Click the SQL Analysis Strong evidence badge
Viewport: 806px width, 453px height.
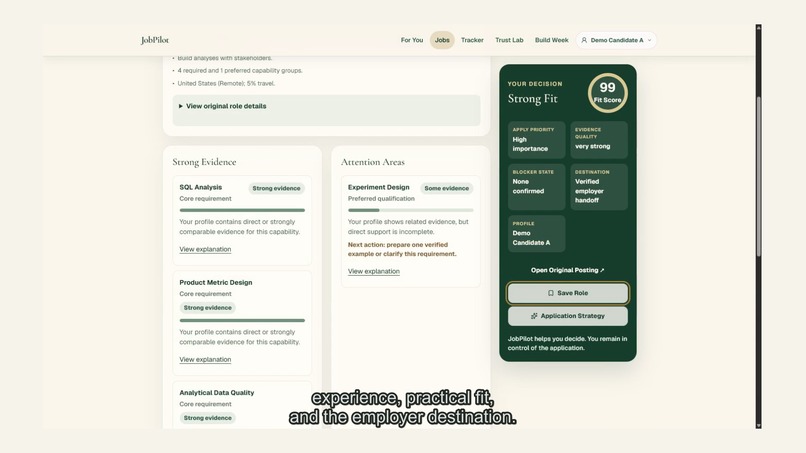[277, 188]
